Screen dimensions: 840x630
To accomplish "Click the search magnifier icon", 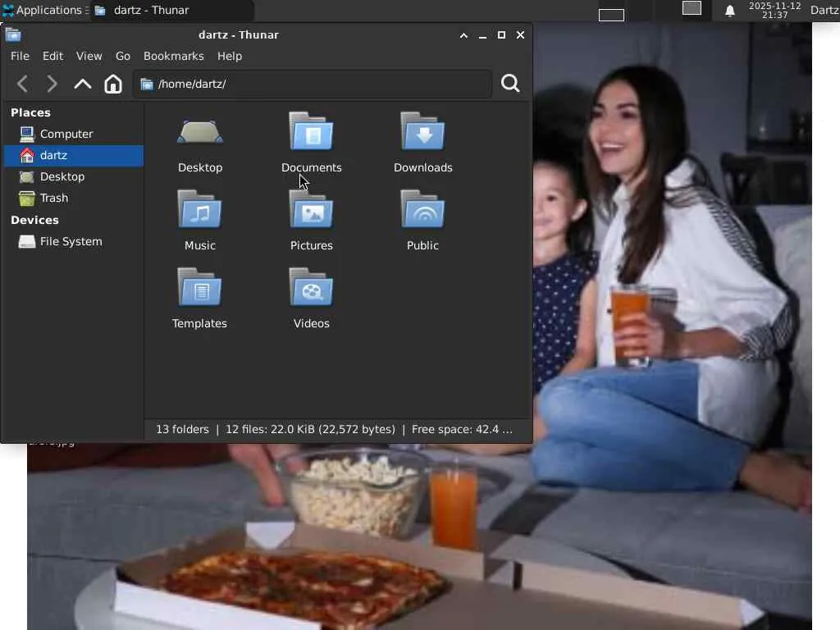I will 510,84.
